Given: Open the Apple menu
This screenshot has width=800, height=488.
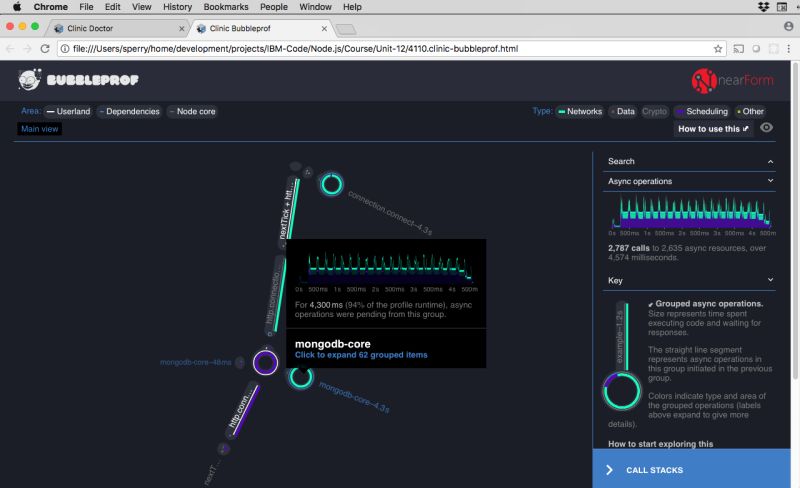Looking at the screenshot, I should coord(17,7).
